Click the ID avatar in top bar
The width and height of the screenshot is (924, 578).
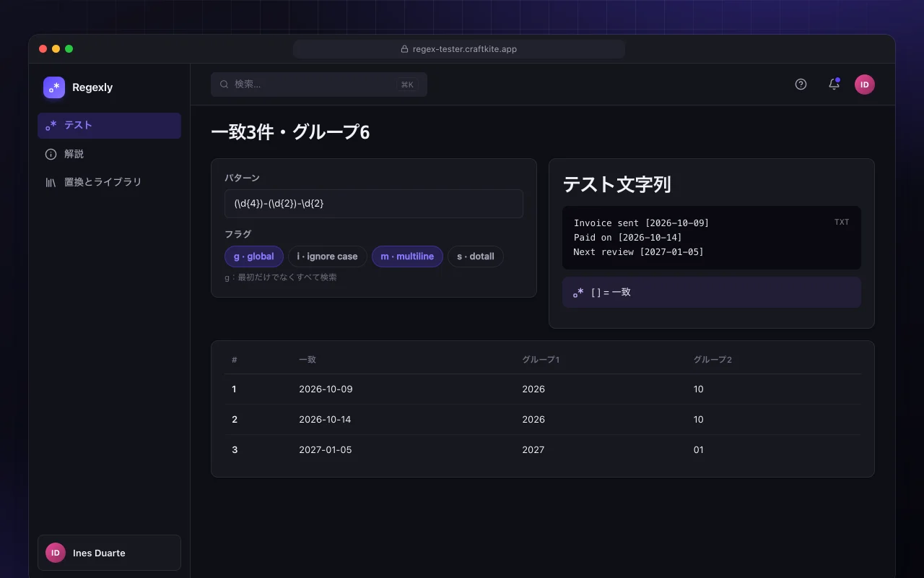[x=865, y=85]
